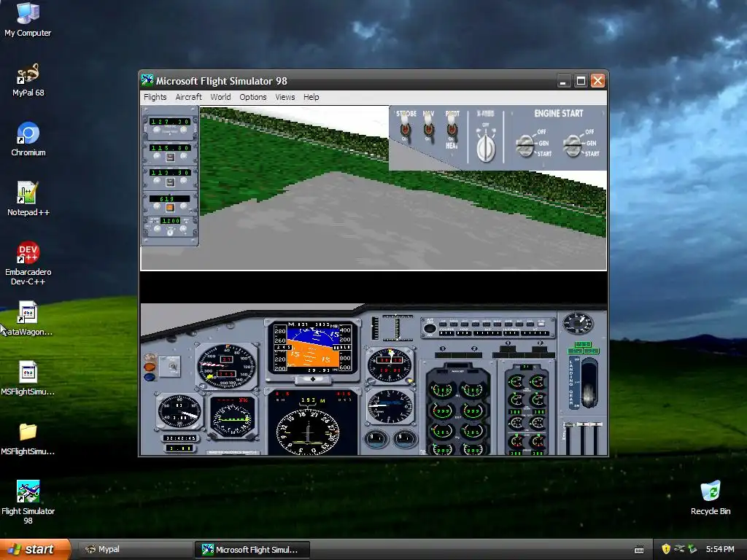Viewport: 747px width, 560px height.
Task: Open the Recycle Bin
Action: pos(711,497)
